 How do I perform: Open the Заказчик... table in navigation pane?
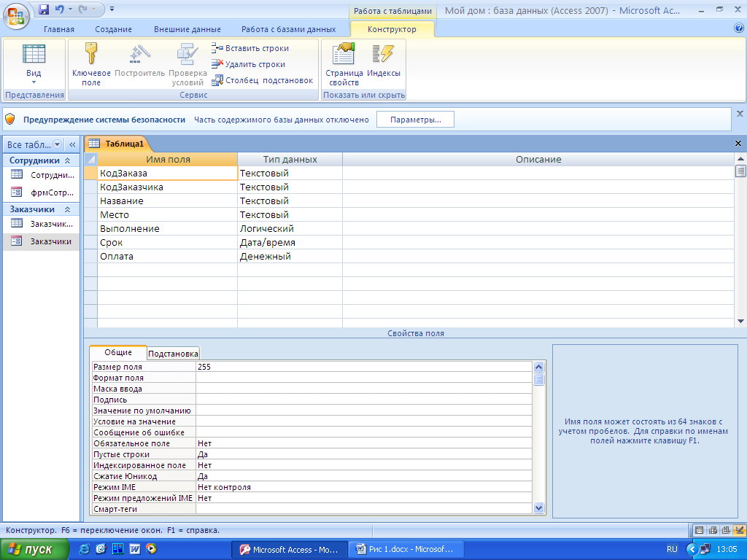coord(42,223)
